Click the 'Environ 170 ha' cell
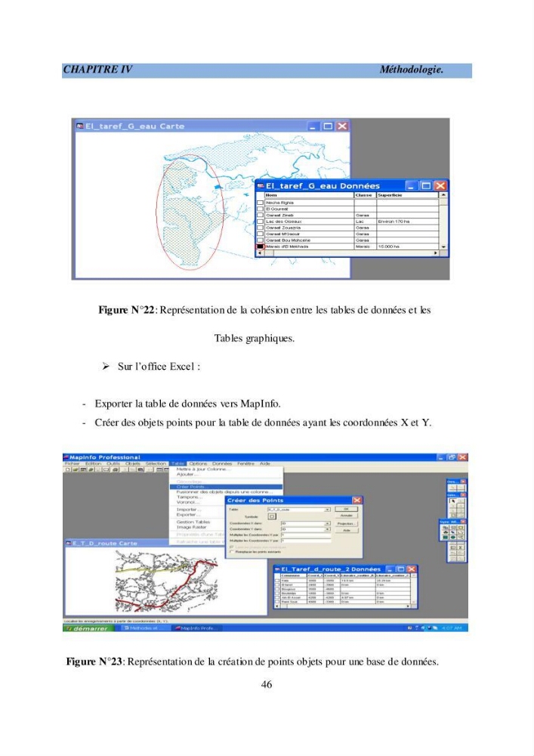The image size is (534, 756). (x=407, y=222)
